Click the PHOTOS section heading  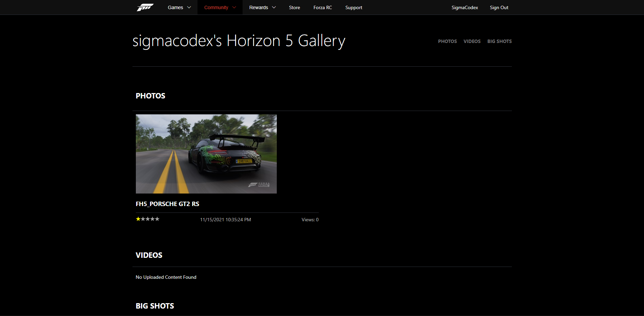click(x=150, y=96)
